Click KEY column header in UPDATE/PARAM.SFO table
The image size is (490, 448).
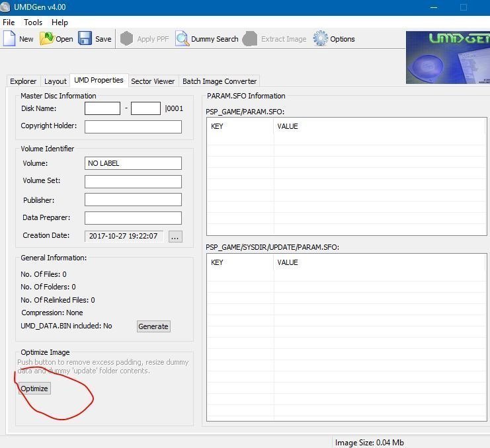click(240, 262)
